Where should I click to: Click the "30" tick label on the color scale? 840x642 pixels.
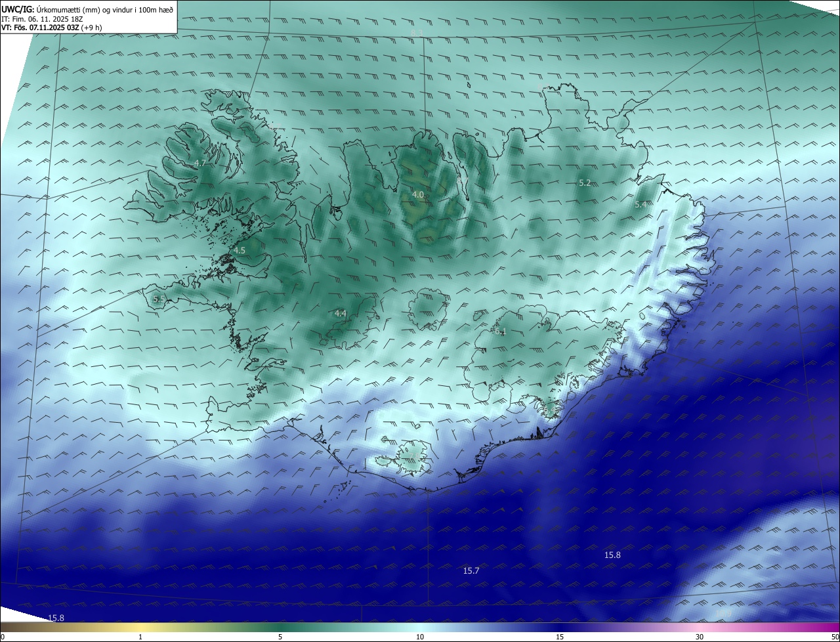click(700, 637)
